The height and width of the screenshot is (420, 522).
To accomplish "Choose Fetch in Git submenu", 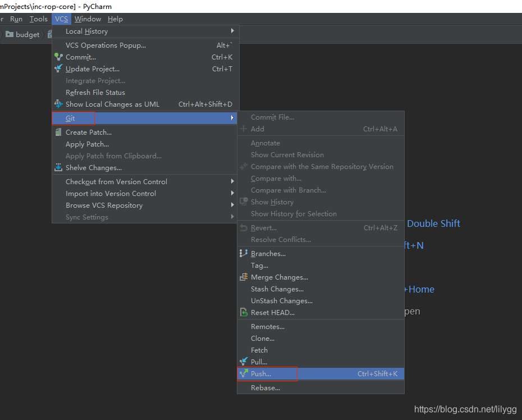I will 320,350.
